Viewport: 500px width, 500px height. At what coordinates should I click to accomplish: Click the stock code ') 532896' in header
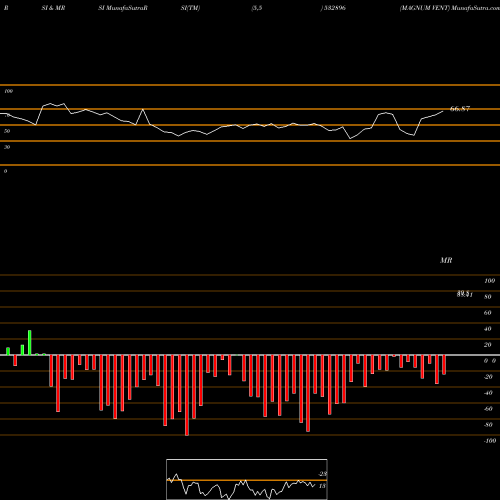(x=333, y=8)
